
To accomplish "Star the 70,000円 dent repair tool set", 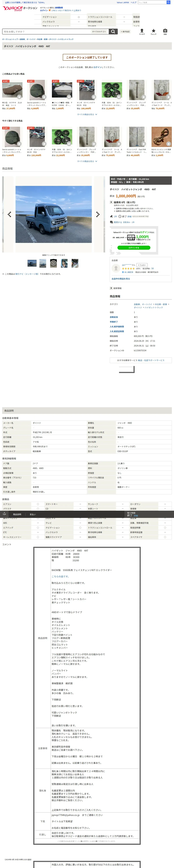I will tap(169, 97).
